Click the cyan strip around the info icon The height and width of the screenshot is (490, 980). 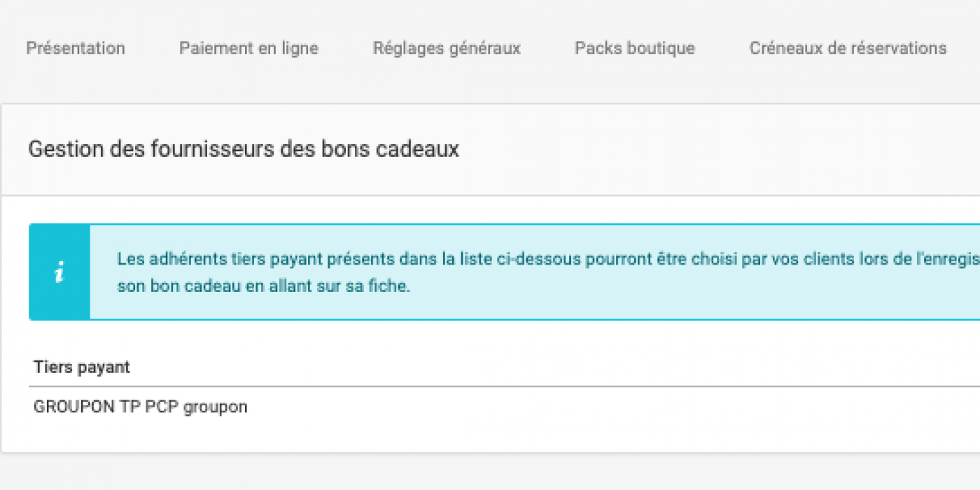[59, 272]
